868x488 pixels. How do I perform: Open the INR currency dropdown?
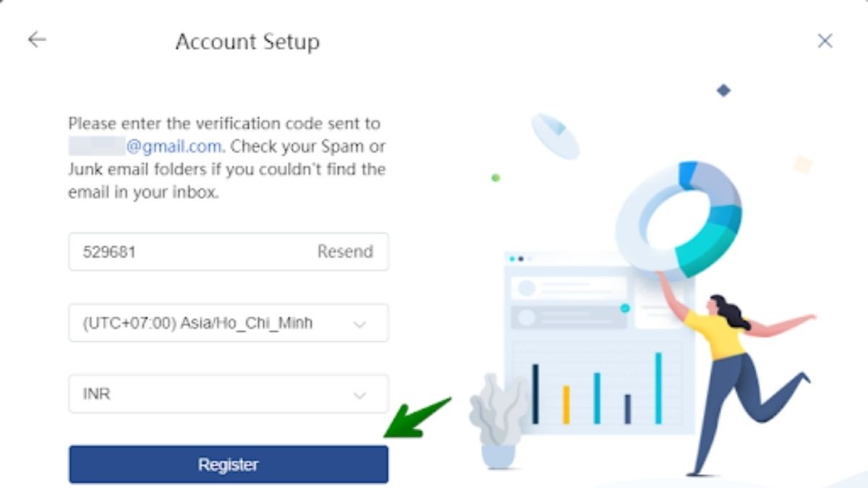[x=229, y=394]
